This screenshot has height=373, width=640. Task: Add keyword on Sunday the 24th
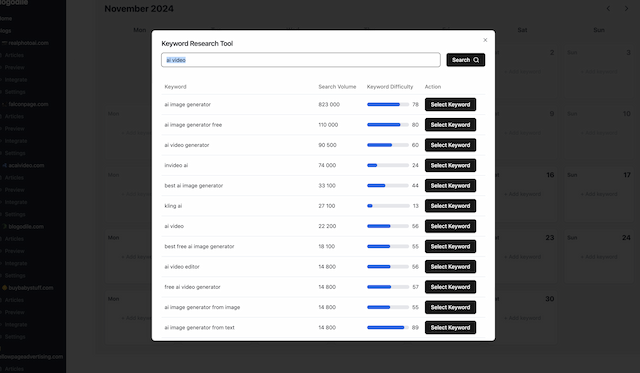point(599,257)
